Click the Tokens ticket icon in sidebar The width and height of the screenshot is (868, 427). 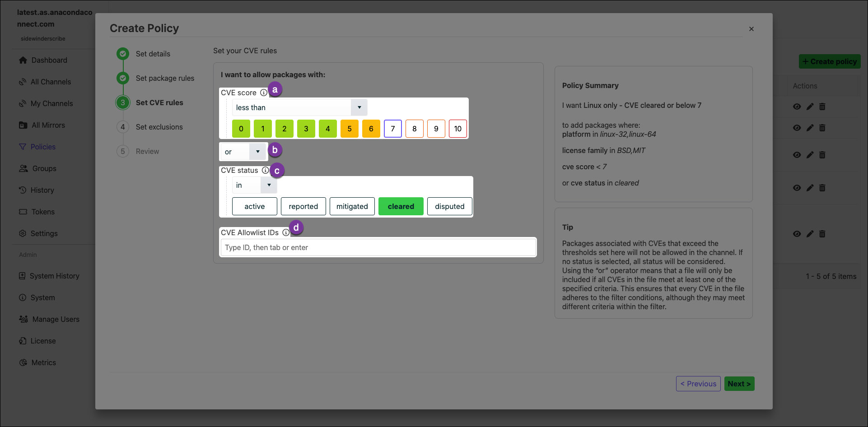coord(23,212)
